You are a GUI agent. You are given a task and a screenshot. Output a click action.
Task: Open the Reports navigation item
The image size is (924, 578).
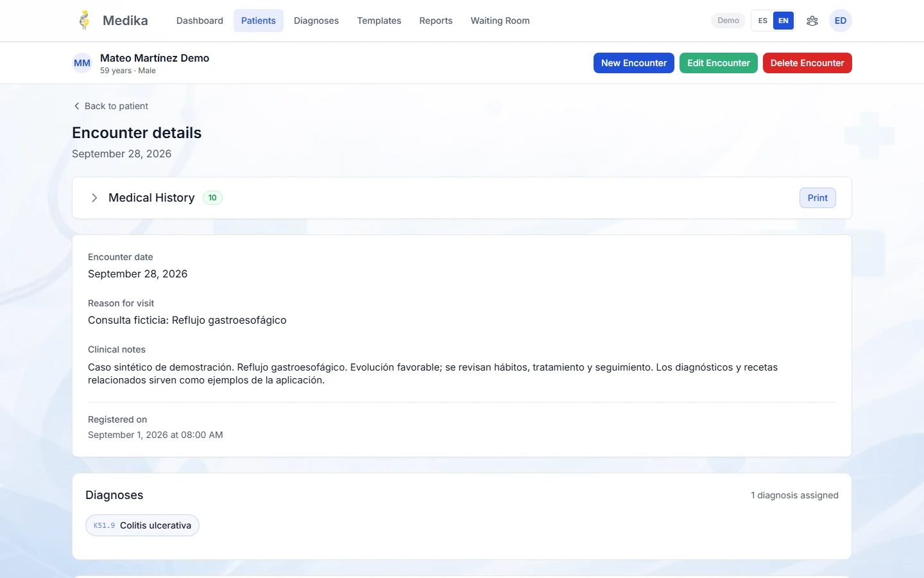tap(436, 21)
